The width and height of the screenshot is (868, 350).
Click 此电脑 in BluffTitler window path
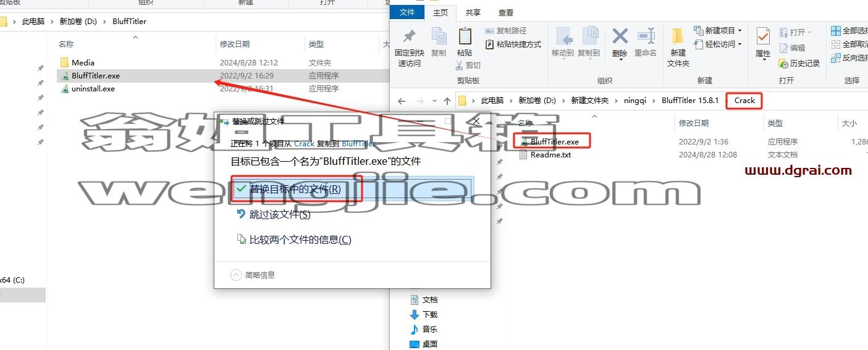point(33,21)
